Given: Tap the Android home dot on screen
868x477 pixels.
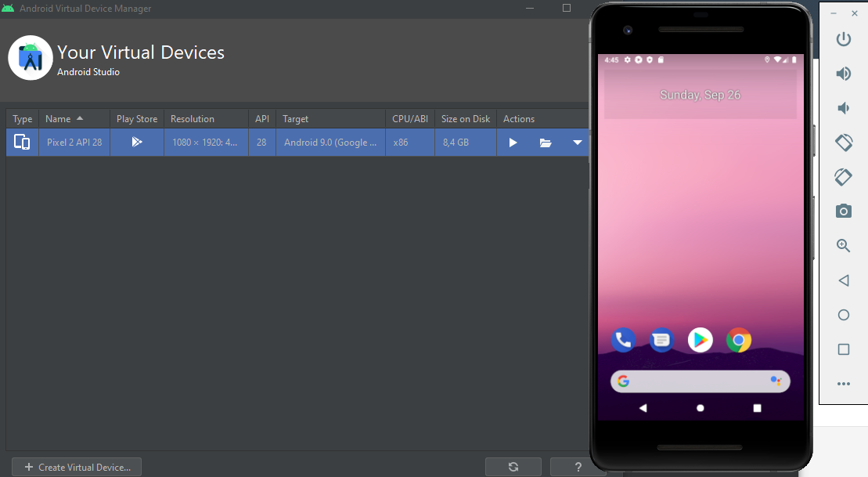Looking at the screenshot, I should tap(701, 408).
